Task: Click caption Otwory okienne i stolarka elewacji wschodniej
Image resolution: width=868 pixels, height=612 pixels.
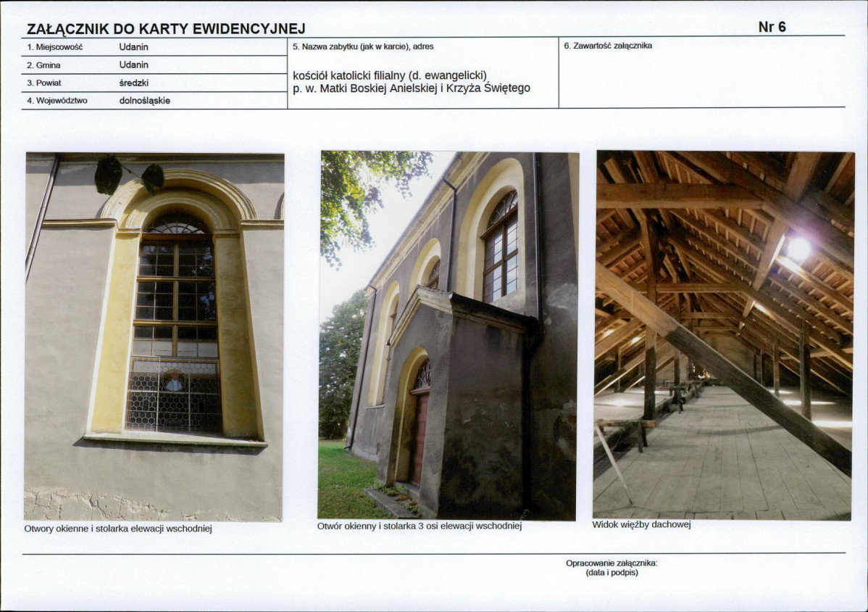Action: coord(118,529)
